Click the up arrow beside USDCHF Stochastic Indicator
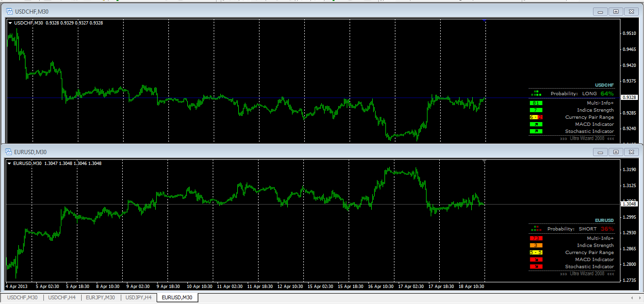Screen dimensions: 644x304 coord(536,131)
